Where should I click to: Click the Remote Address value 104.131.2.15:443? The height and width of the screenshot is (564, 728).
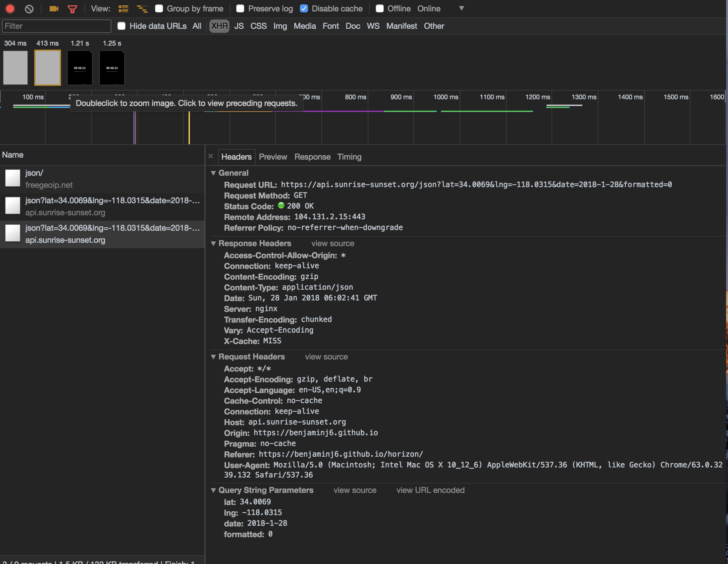coord(330,217)
